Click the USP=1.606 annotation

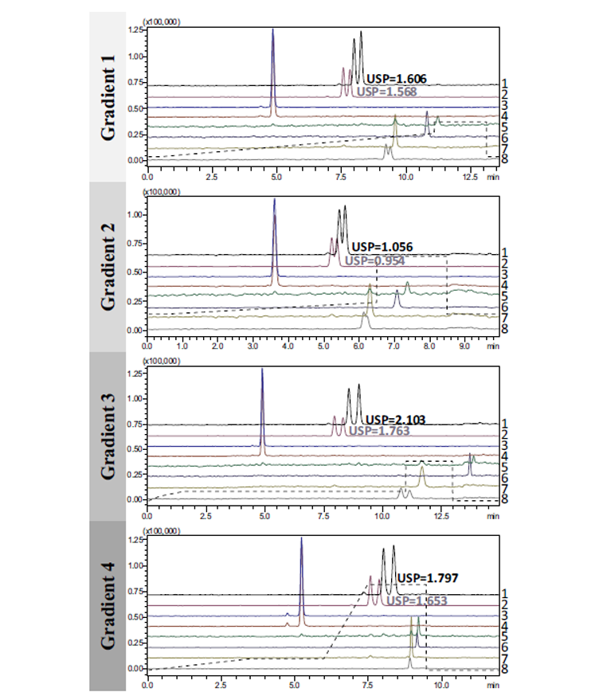[396, 80]
